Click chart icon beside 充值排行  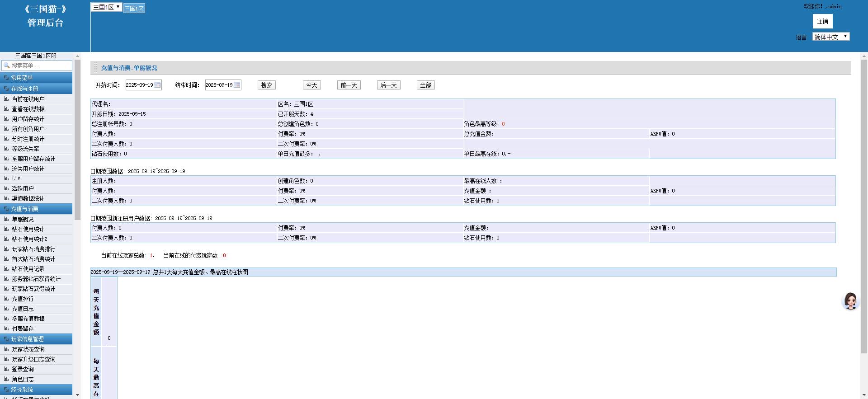click(6, 299)
